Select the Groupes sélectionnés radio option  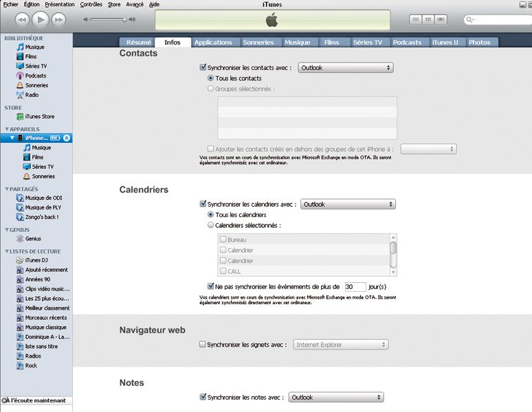coord(211,89)
